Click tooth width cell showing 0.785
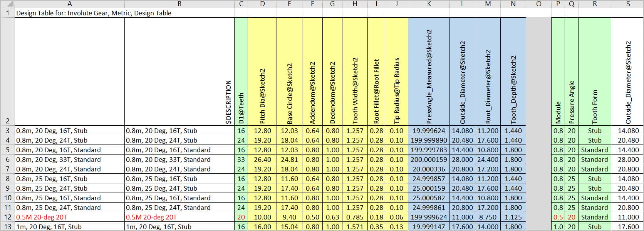 355,217
